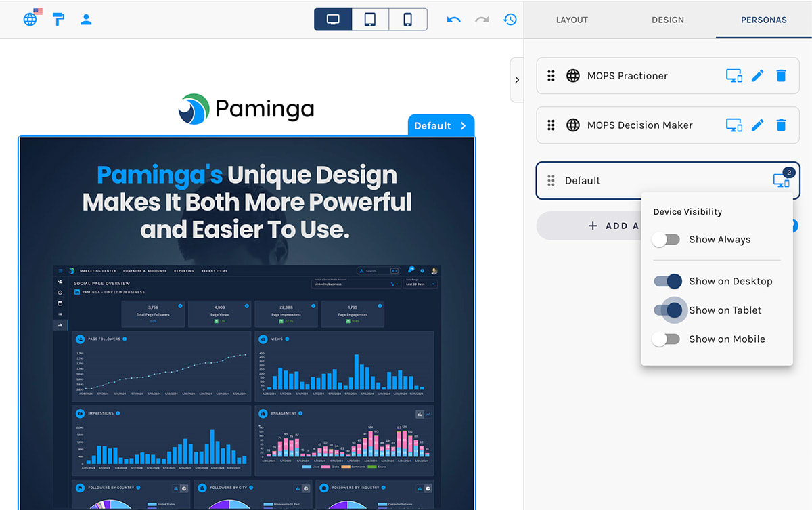This screenshot has height=510, width=812.
Task: Click the dashboard screenshot image in canvas
Action: click(x=247, y=386)
